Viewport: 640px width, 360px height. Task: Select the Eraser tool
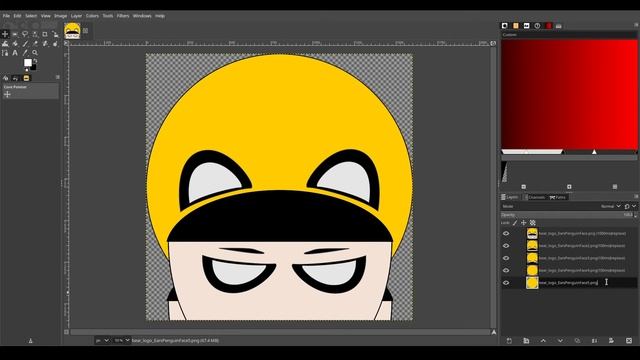click(x=35, y=44)
